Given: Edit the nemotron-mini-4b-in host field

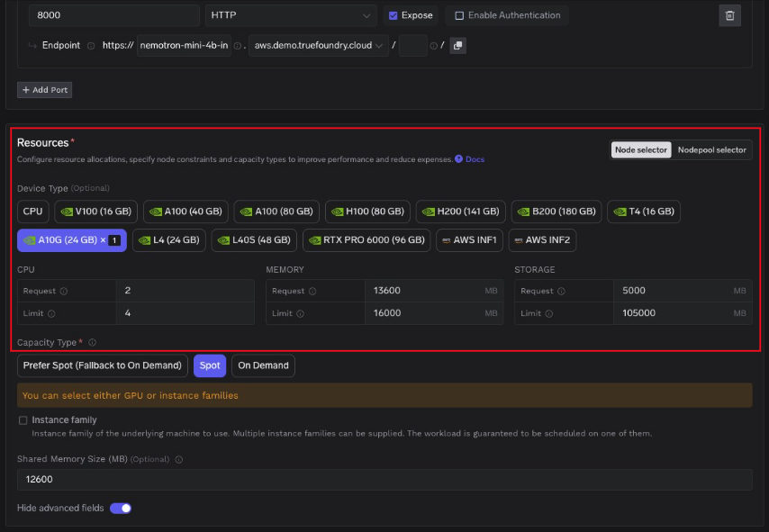Looking at the screenshot, I should click(x=184, y=46).
